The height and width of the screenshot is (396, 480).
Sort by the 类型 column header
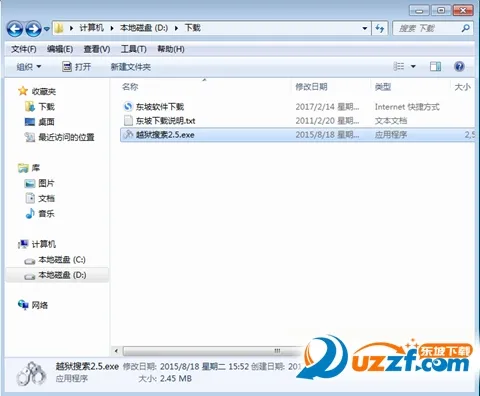coord(383,87)
